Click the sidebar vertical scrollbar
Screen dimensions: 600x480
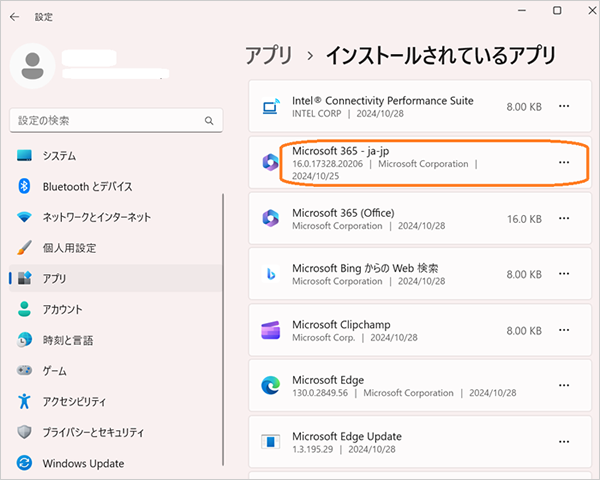(223, 329)
